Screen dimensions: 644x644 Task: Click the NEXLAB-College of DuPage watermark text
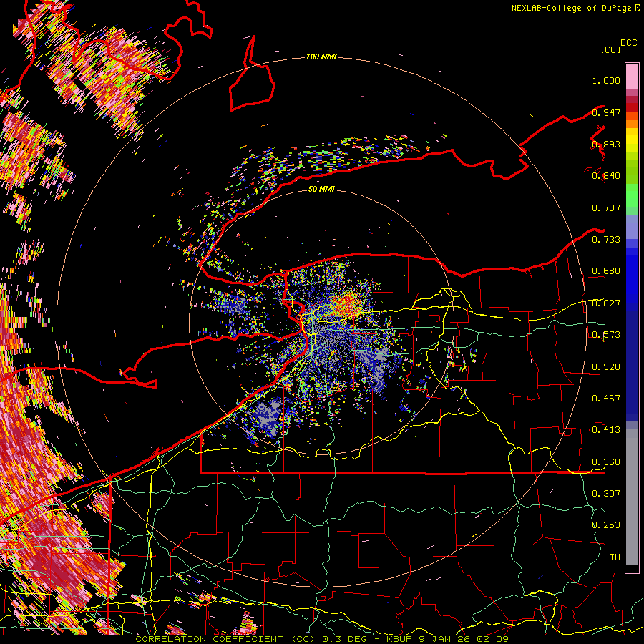pyautogui.click(x=575, y=8)
